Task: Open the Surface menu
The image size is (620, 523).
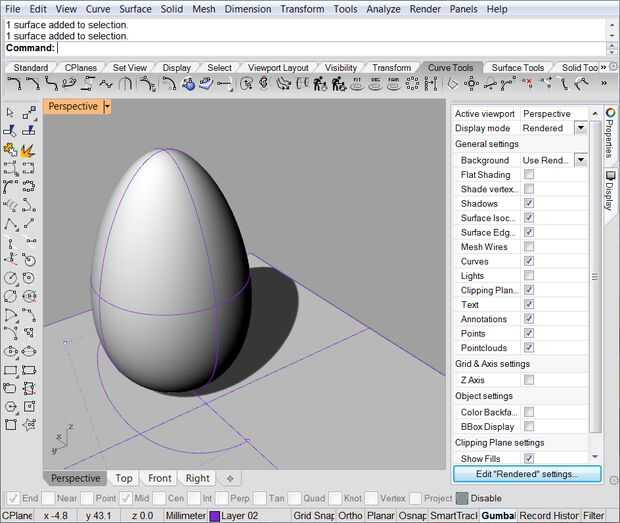Action: tap(135, 9)
